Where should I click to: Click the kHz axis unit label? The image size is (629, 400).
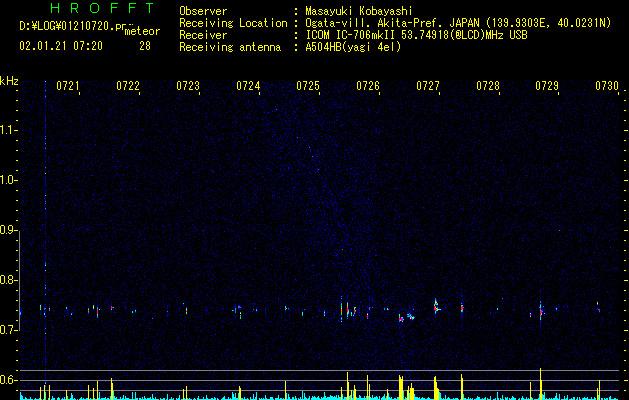[x=9, y=81]
